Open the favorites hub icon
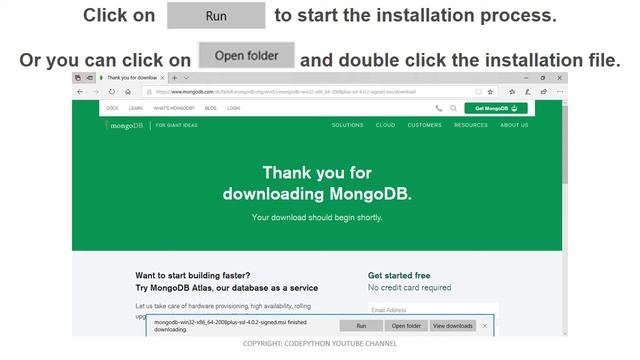The width and height of the screenshot is (640, 360). pos(512,92)
